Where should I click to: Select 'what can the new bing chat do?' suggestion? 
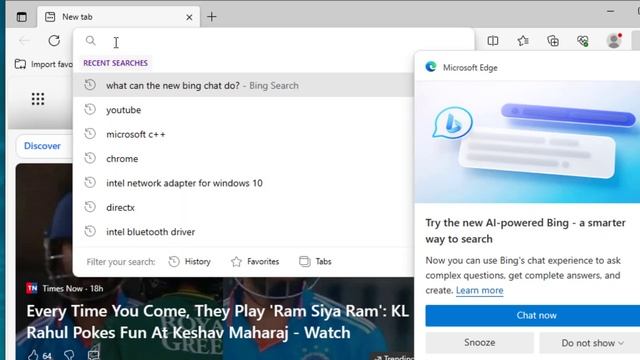point(243,85)
